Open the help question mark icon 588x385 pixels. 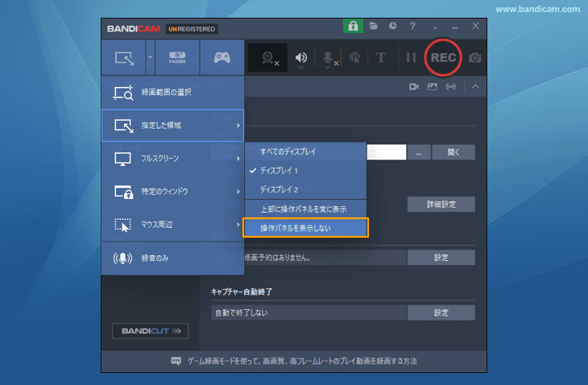(412, 26)
